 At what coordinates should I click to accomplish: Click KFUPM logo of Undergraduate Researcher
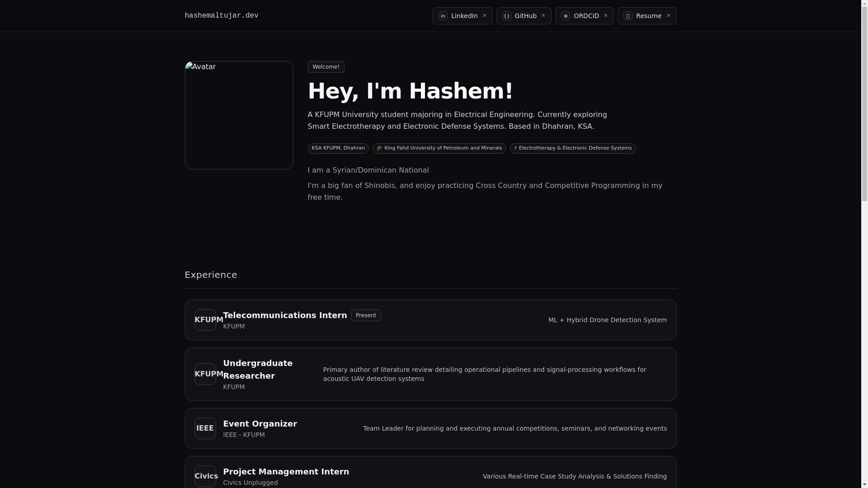tap(205, 374)
